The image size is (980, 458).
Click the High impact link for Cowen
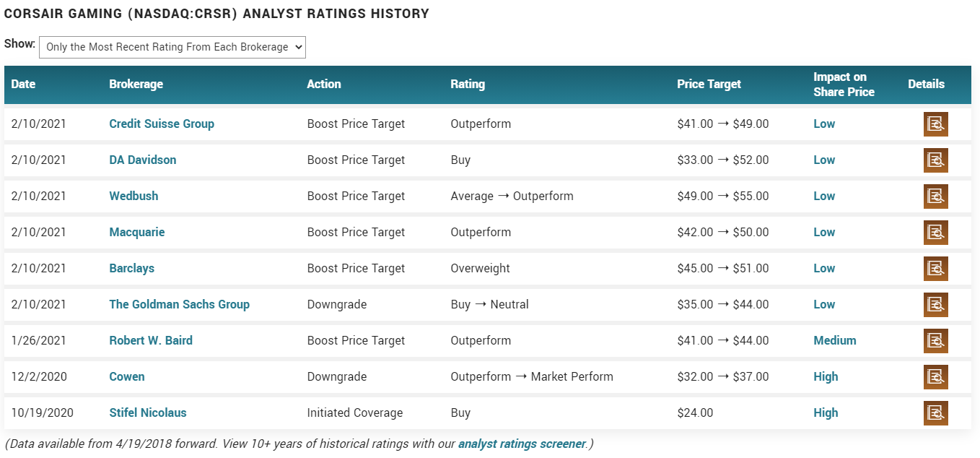point(826,376)
